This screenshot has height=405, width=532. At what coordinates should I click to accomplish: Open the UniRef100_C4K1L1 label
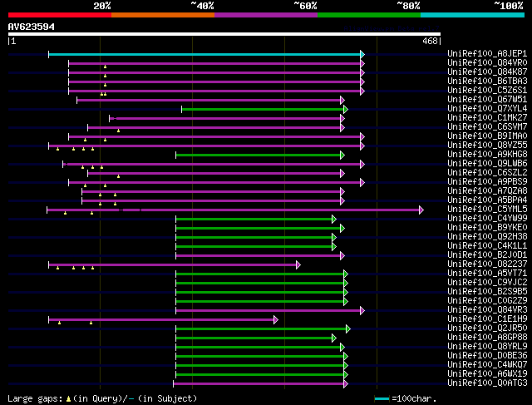pos(487,246)
